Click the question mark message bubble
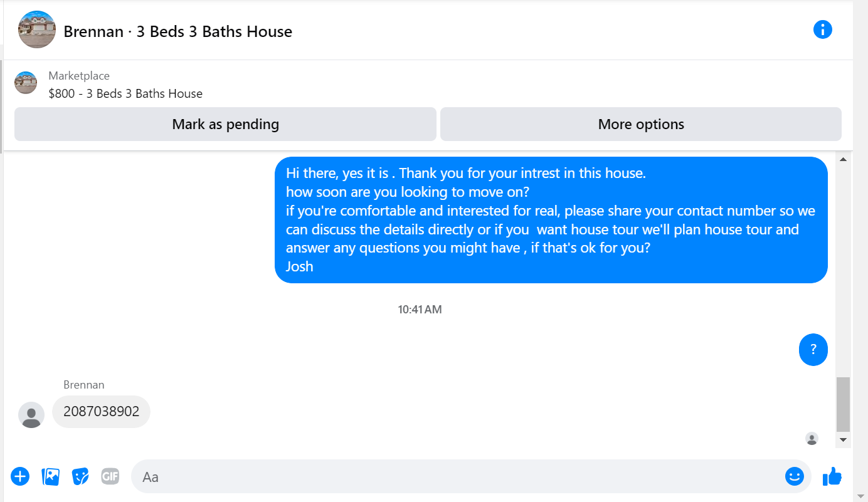This screenshot has height=502, width=868. [813, 350]
